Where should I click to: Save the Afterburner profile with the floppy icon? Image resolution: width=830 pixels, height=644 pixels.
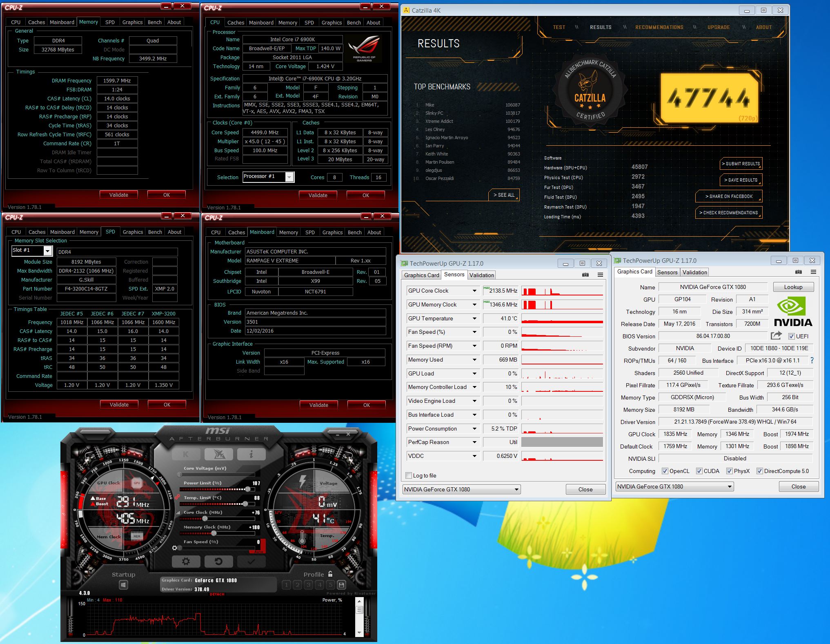point(342,585)
